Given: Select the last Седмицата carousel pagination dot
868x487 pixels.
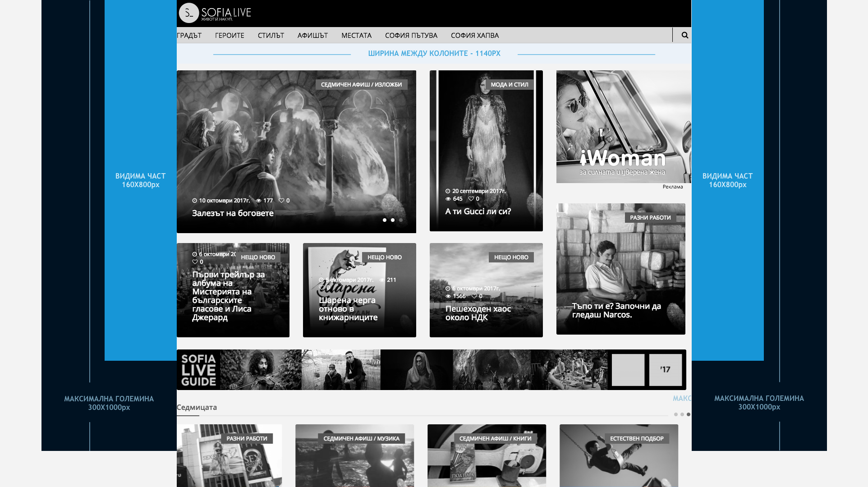Looking at the screenshot, I should 689,414.
